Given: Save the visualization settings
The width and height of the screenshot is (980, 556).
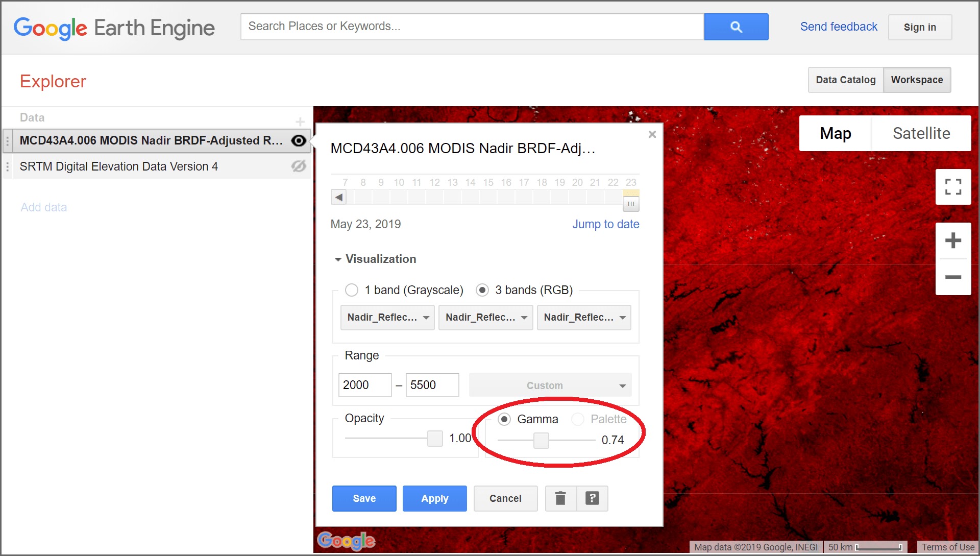Looking at the screenshot, I should click(364, 498).
